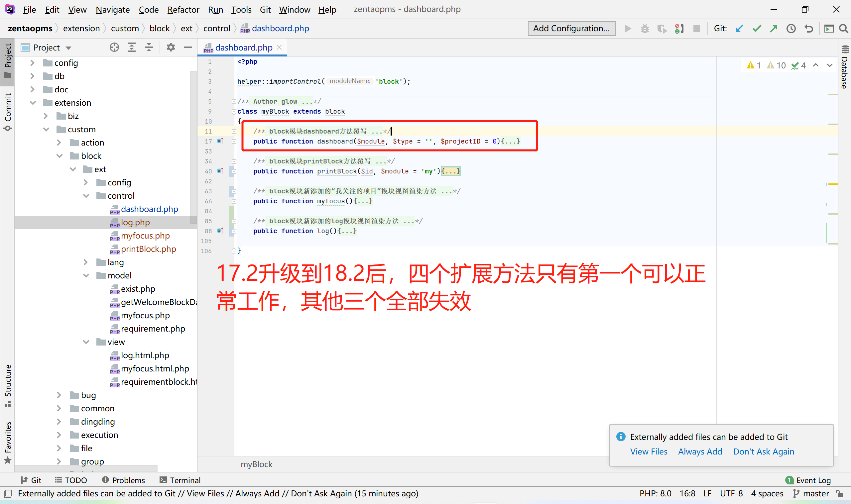Image resolution: width=851 pixels, height=504 pixels.
Task: Close the dashboard.php tab
Action: click(280, 47)
